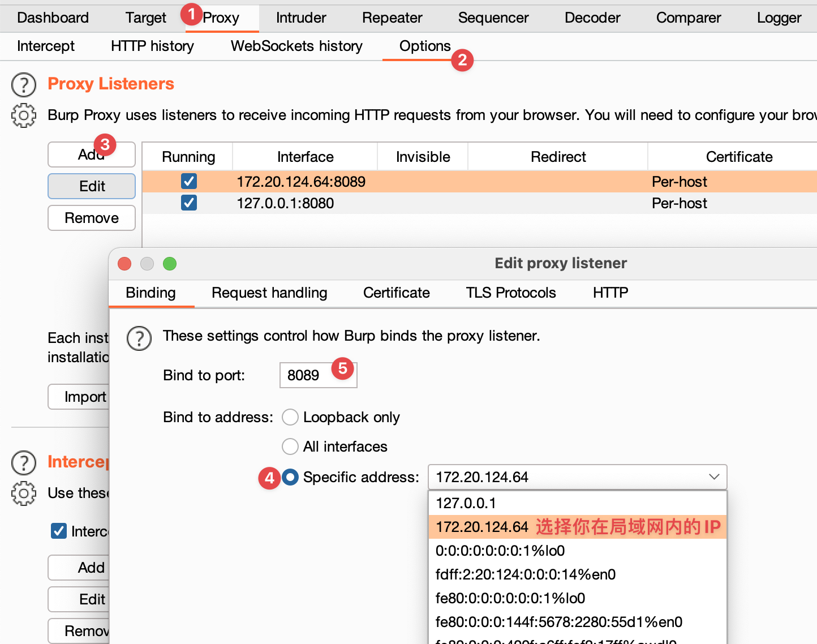Open the Certificate tab in dialog

397,293
